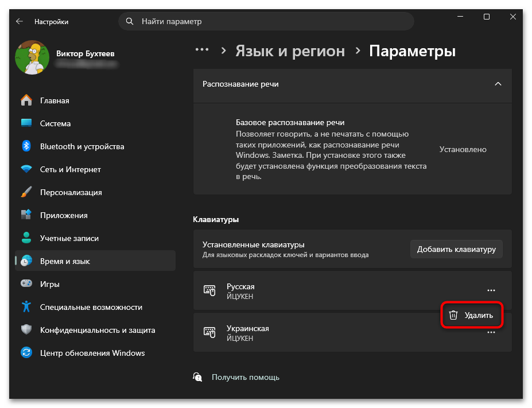
Task: Click the Настройки window title
Action: click(51, 22)
